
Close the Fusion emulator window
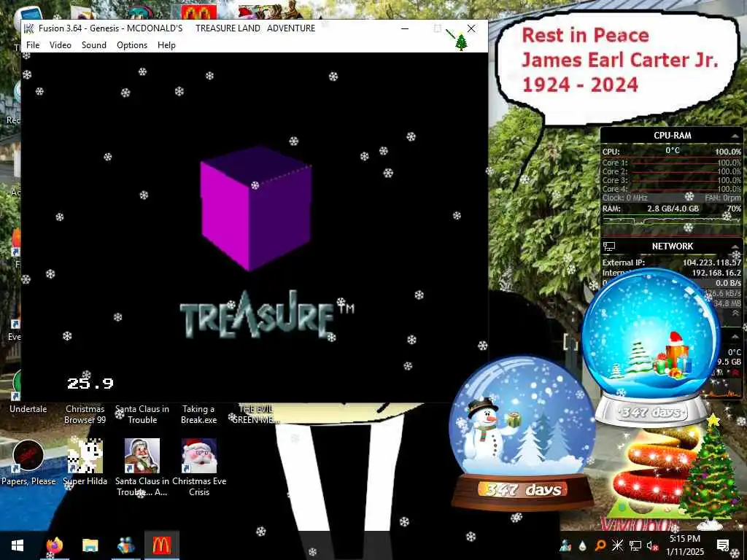(x=471, y=28)
